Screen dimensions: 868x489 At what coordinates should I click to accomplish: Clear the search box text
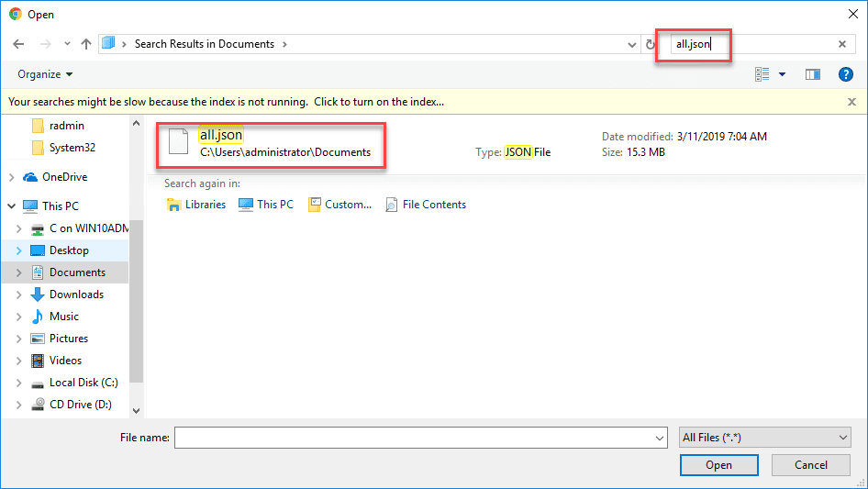(x=842, y=44)
